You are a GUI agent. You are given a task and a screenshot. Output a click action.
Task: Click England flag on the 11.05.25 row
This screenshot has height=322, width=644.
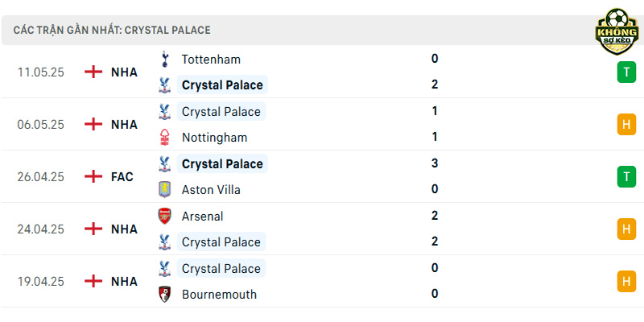[93, 72]
